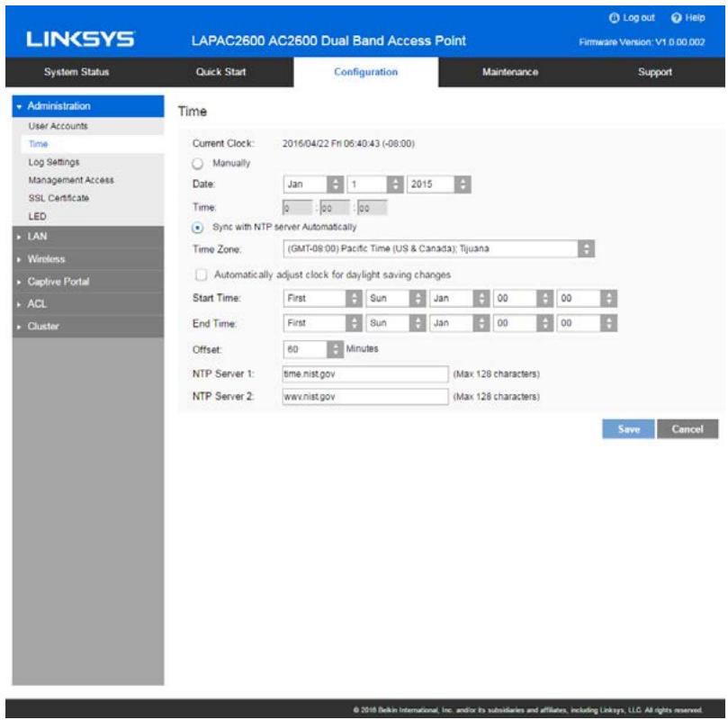Open End Time month dropdown showing Jan
The width and height of the screenshot is (728, 720).
pyautogui.click(x=460, y=323)
